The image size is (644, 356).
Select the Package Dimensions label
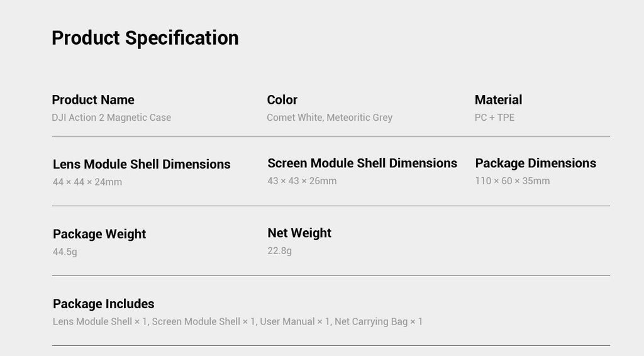tap(536, 163)
